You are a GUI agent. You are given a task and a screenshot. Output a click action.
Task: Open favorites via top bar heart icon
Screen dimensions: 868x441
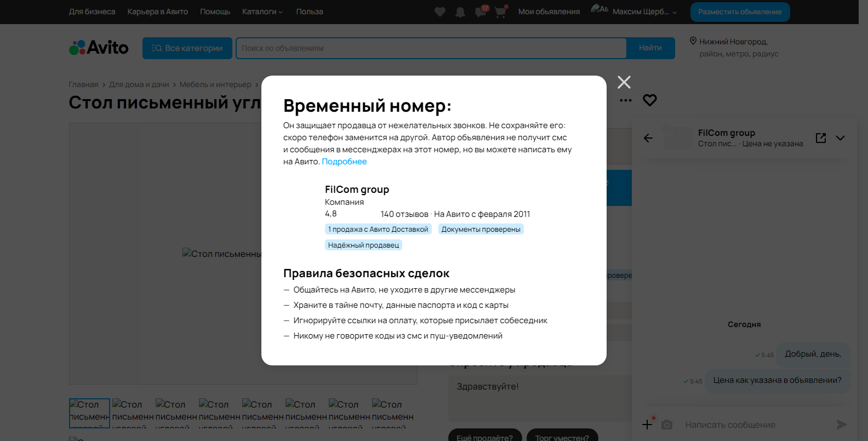[x=440, y=12]
